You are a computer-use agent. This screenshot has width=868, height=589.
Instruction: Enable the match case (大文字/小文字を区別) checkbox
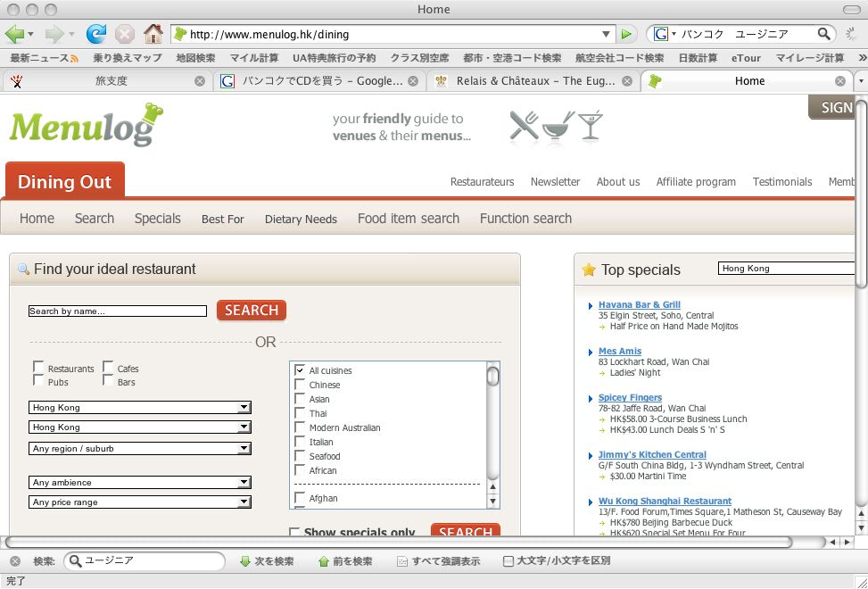(508, 561)
